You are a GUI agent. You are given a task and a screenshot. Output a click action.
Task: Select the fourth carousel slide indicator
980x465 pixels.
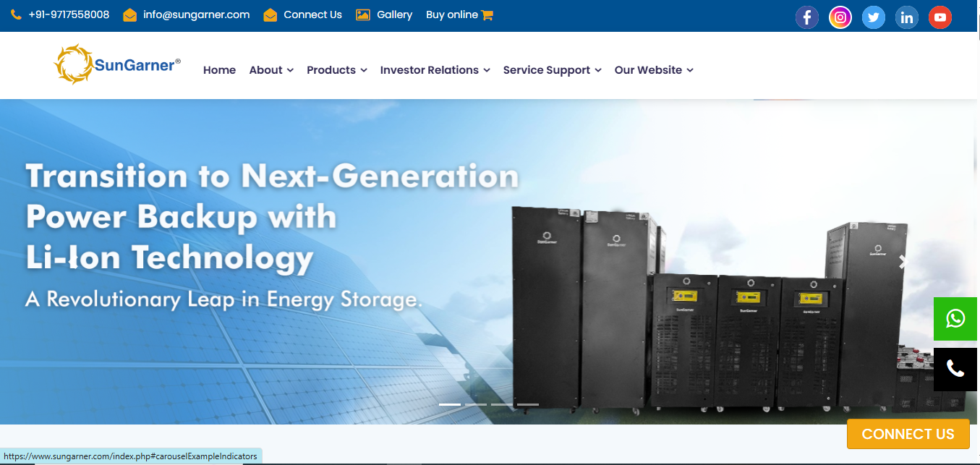[528, 404]
